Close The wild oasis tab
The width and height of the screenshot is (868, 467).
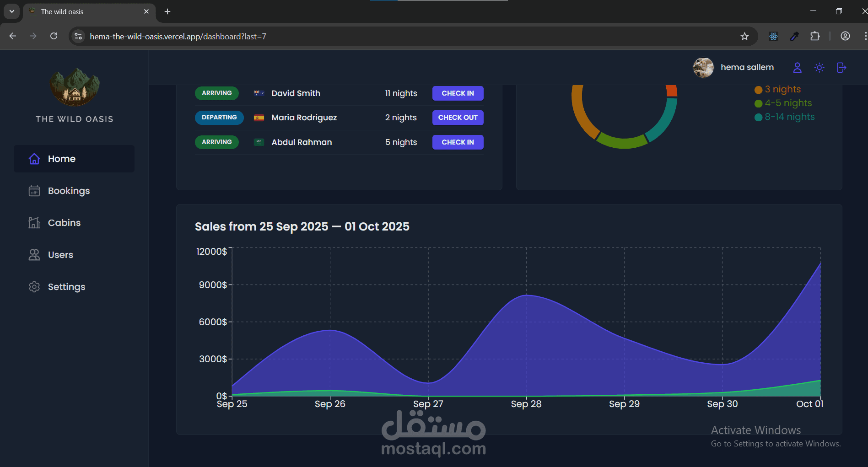146,11
